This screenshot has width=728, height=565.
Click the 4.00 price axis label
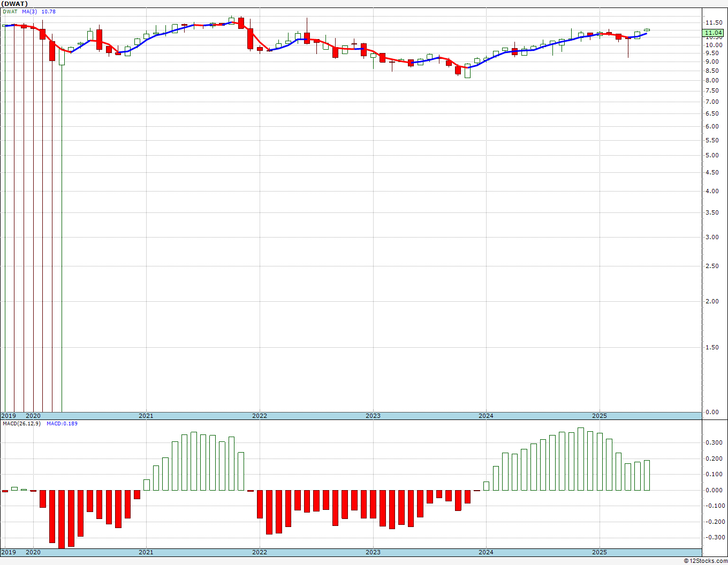(712, 192)
